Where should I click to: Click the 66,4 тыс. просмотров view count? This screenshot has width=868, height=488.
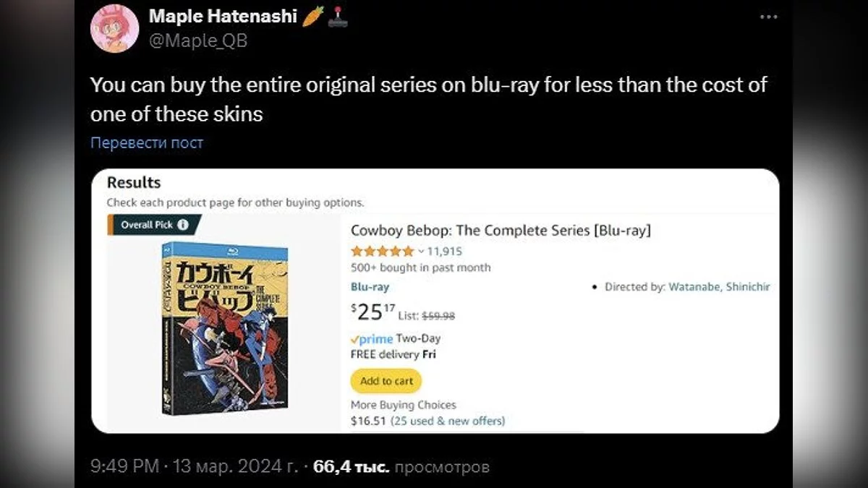tap(401, 467)
